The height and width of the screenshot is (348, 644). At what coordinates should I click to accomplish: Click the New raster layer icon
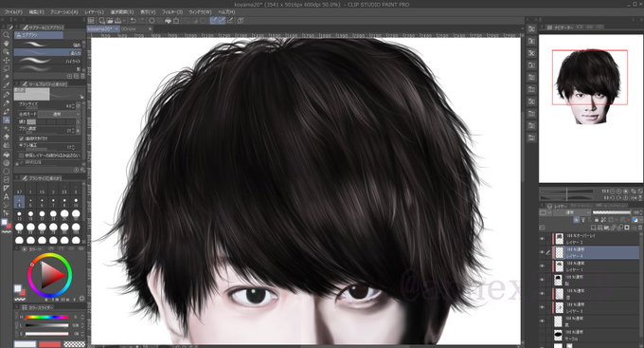coord(593,227)
